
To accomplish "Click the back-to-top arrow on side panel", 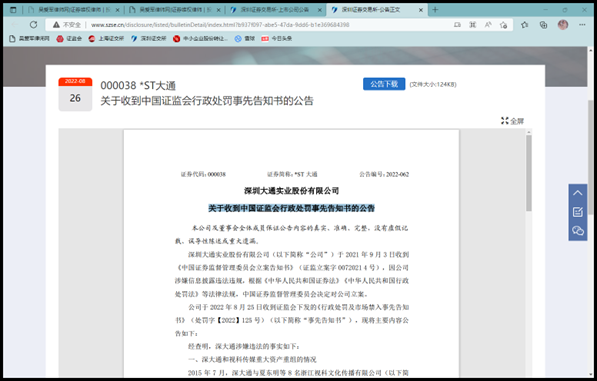I will pyautogui.click(x=578, y=193).
